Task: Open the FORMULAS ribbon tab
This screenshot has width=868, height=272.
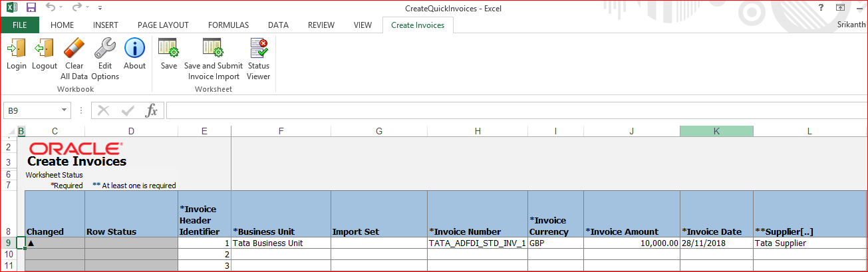Action: [228, 25]
